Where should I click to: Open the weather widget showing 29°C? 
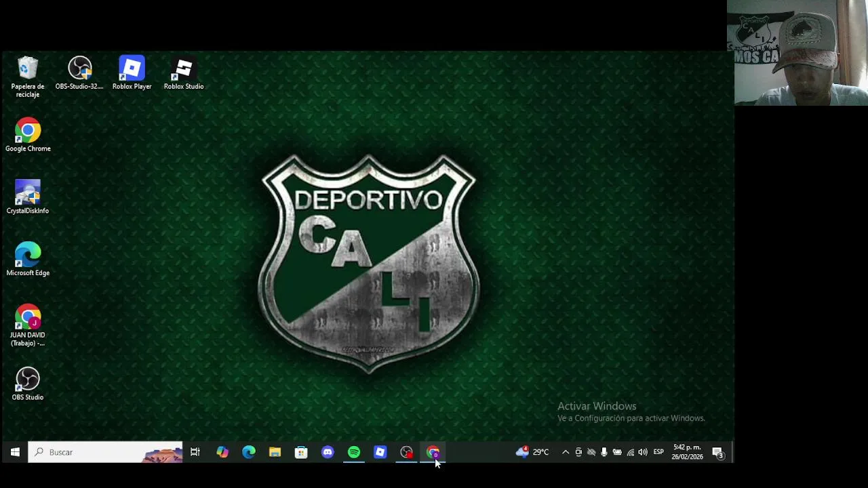point(532,452)
